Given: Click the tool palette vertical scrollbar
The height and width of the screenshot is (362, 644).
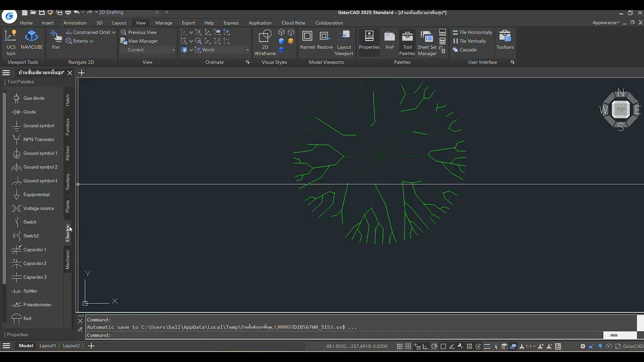Looking at the screenshot, I should tap(5, 189).
